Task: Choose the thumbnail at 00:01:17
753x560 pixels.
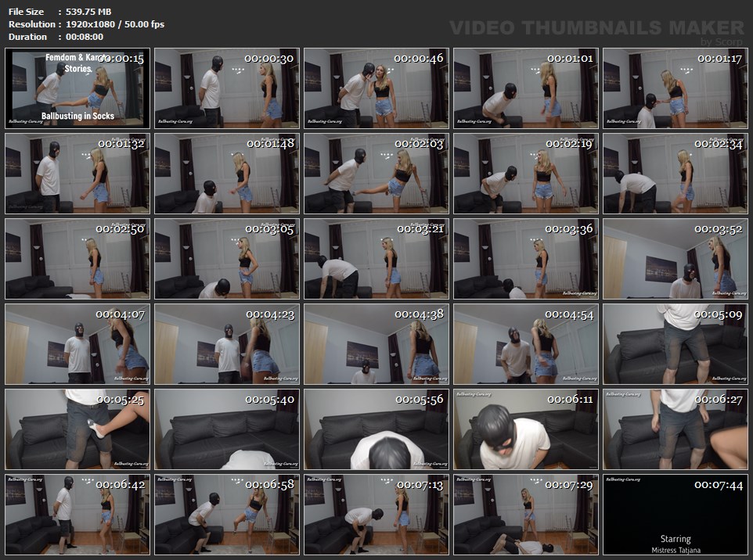Action: [676, 88]
